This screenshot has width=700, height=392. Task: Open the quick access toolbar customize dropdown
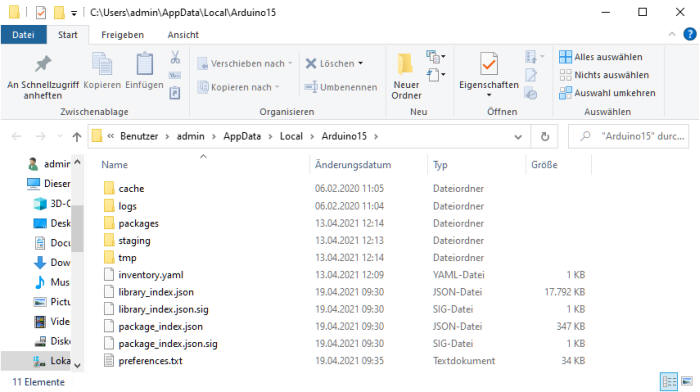pyautogui.click(x=74, y=13)
